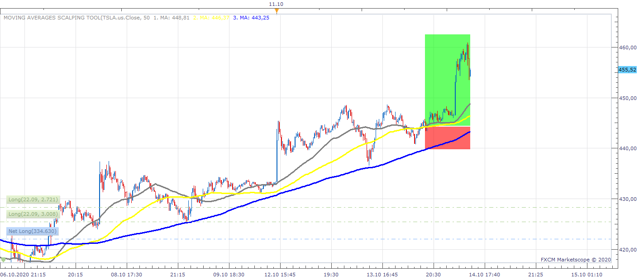Viewport: 644px width, 280px height.
Task: Click the Moving Averages Scalping Tool indicator title
Action: pos(77,18)
